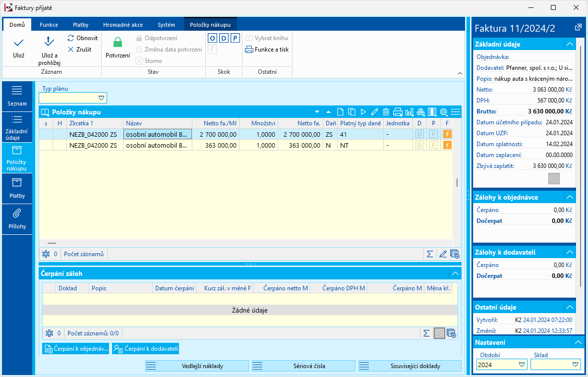
Task: Click the new blank document icon in Položky nákupu
Action: pos(340,112)
